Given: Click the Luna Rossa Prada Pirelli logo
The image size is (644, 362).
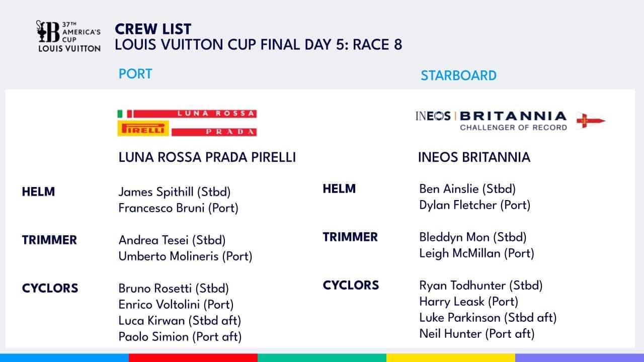Looking at the screenshot, I should click(x=187, y=123).
